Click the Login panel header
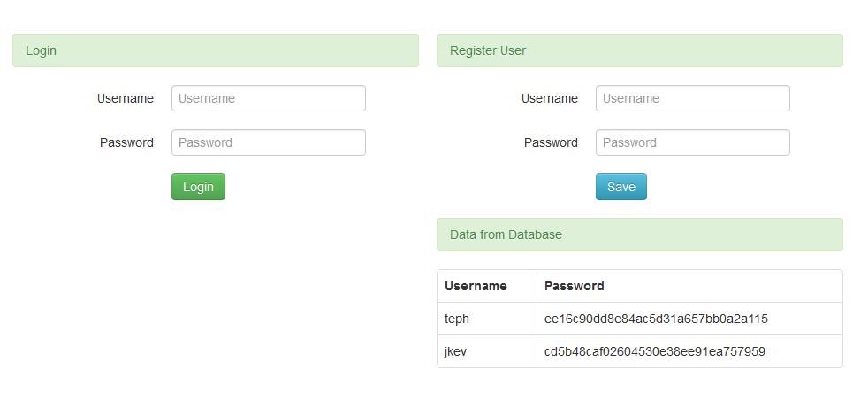 (x=216, y=50)
